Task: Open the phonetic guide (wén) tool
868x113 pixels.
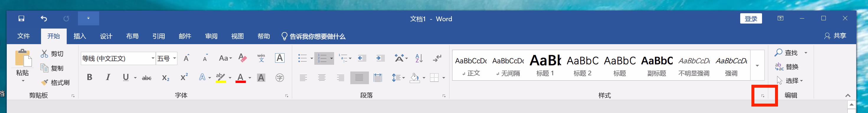Action: pyautogui.click(x=261, y=58)
